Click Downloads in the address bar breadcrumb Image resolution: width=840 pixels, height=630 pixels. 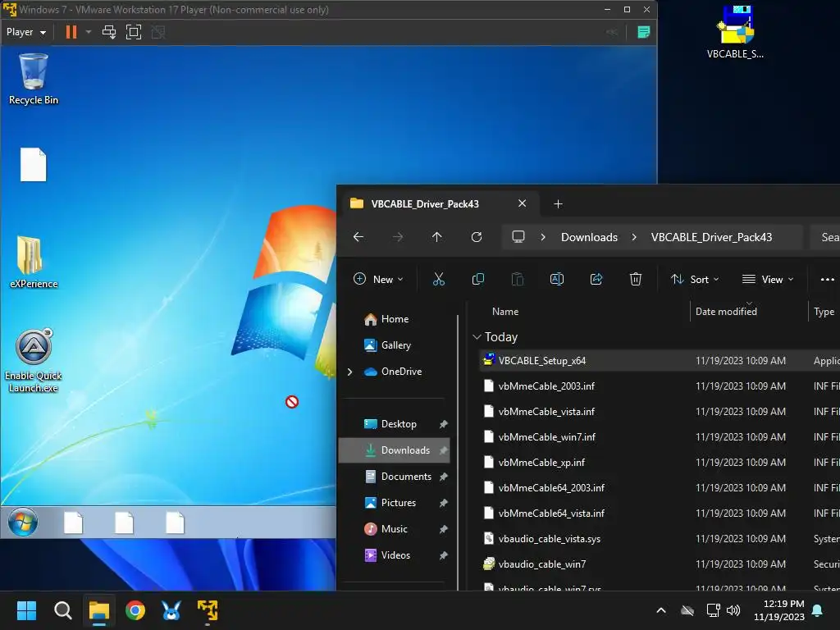click(589, 237)
